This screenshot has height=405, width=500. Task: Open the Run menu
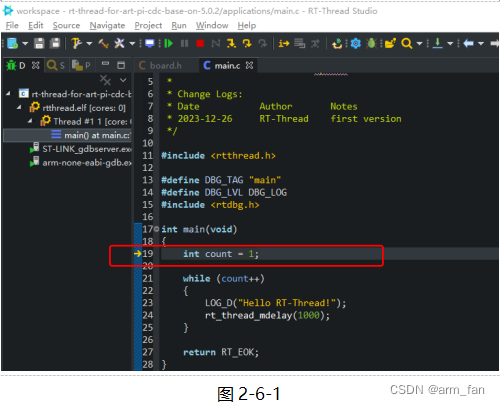(179, 25)
